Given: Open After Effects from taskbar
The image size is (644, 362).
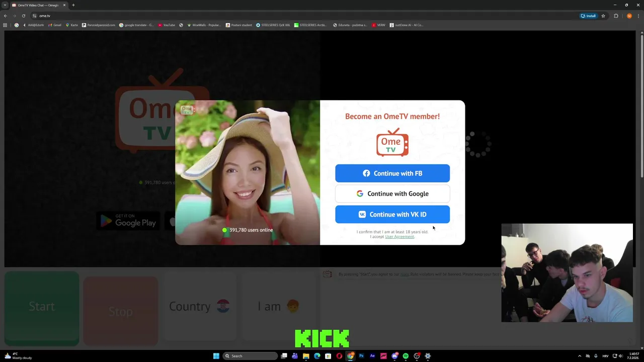Looking at the screenshot, I should [372, 356].
